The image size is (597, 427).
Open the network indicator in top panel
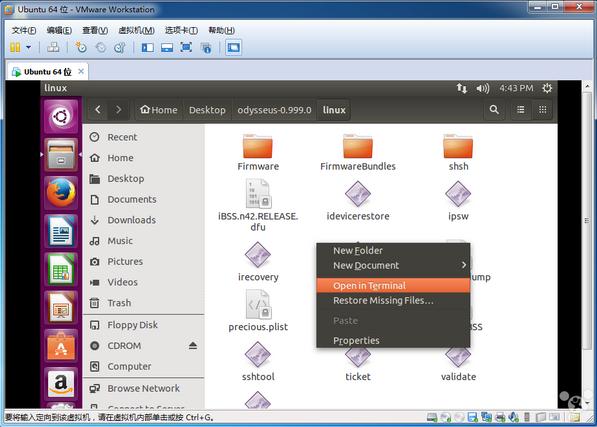[x=461, y=88]
